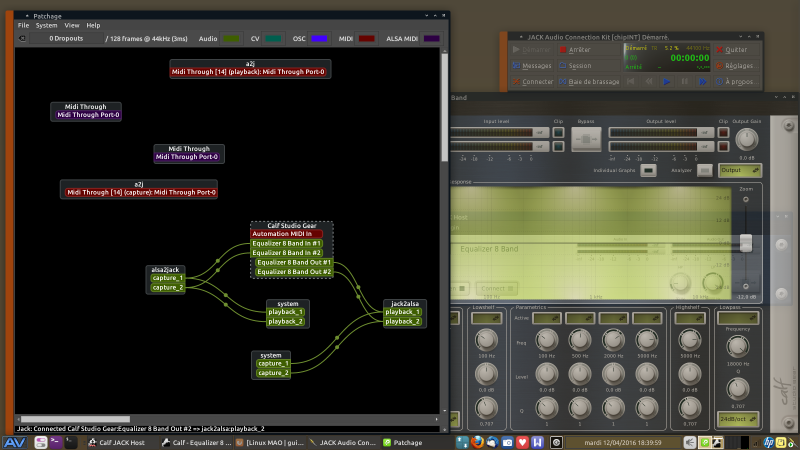This screenshot has width=800, height=450.
Task: Clear the dropouts counter icon in Patchage
Action: coord(22,39)
